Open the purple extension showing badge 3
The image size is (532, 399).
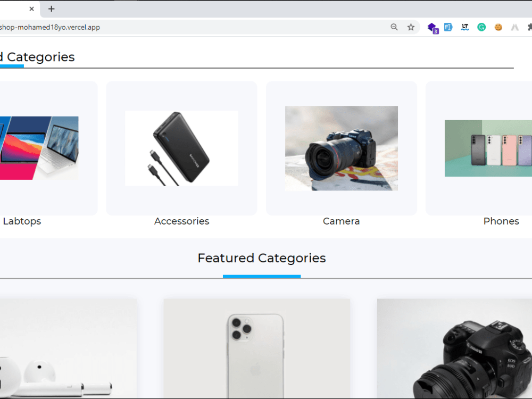(433, 27)
